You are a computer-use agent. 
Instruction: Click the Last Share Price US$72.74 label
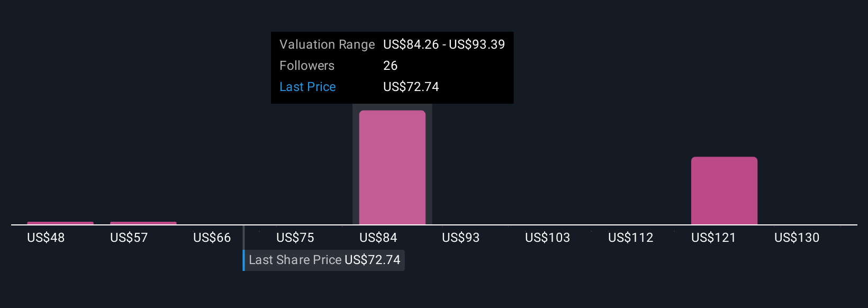[324, 260]
